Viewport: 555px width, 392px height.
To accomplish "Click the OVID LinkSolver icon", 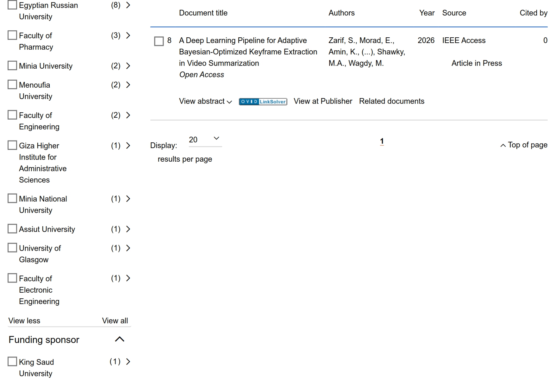I will (x=263, y=102).
